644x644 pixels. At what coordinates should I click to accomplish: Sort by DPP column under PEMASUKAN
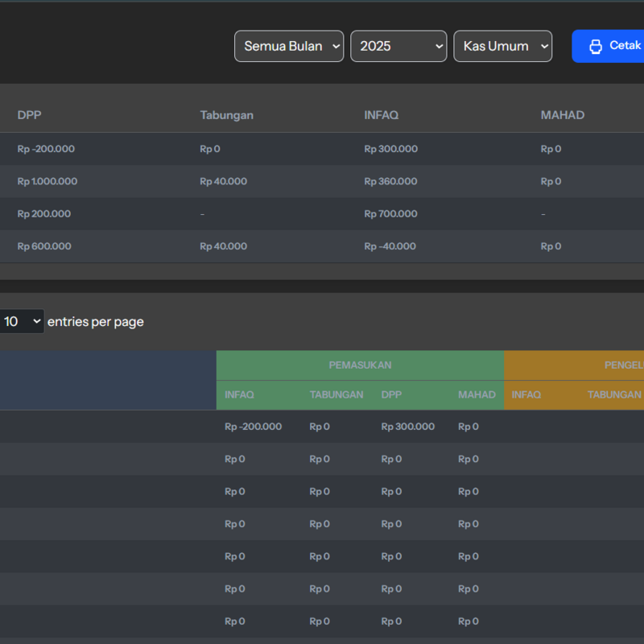(391, 395)
